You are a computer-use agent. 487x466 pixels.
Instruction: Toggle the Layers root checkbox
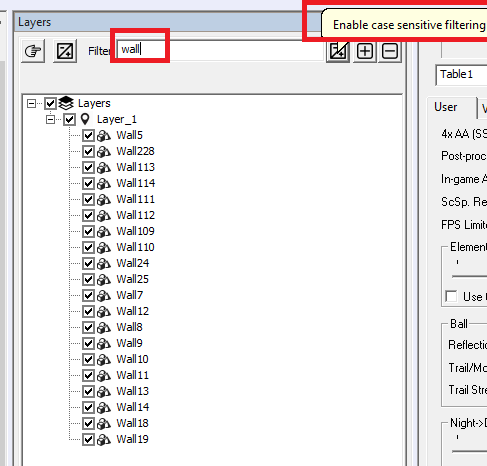pyautogui.click(x=50, y=103)
